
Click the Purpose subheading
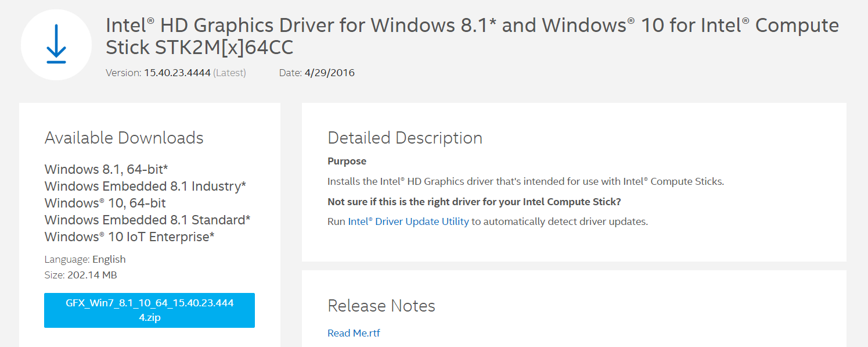click(x=347, y=161)
